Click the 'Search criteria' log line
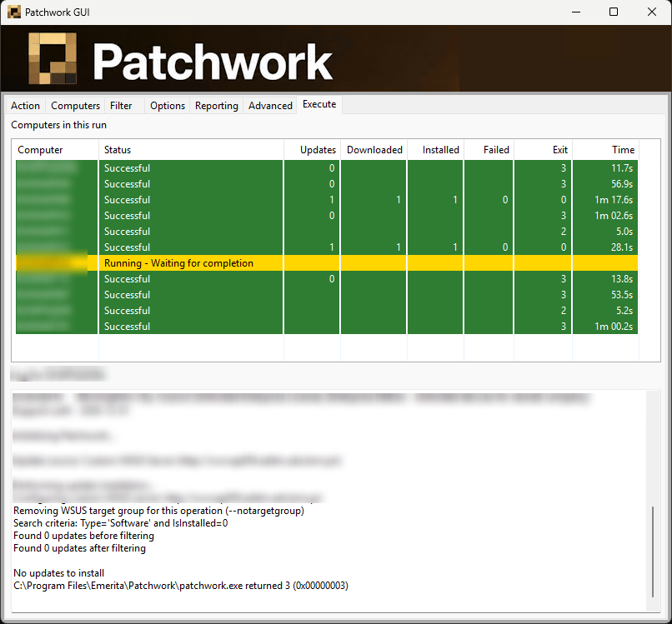This screenshot has height=624, width=672. click(x=120, y=523)
